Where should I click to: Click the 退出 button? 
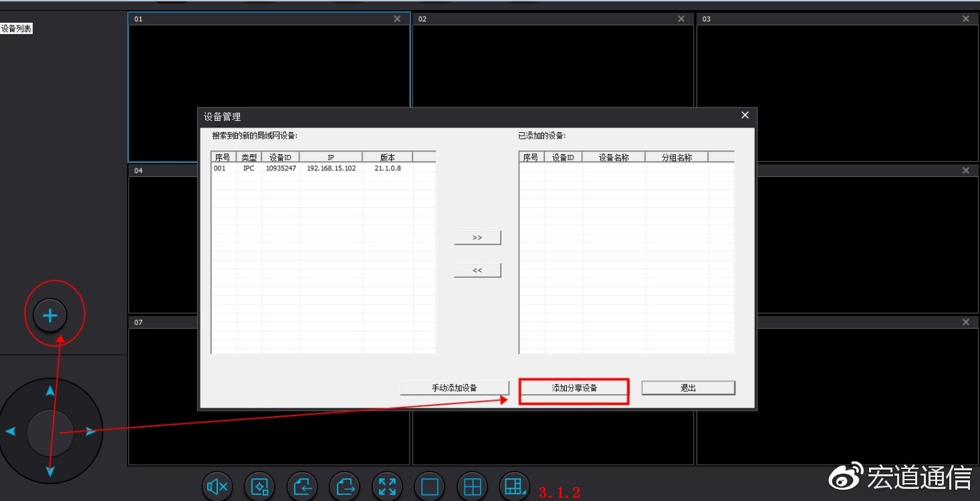coord(689,388)
